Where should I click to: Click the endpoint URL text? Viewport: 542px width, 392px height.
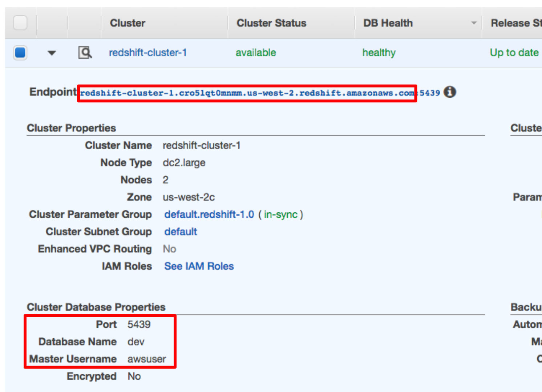coord(247,93)
